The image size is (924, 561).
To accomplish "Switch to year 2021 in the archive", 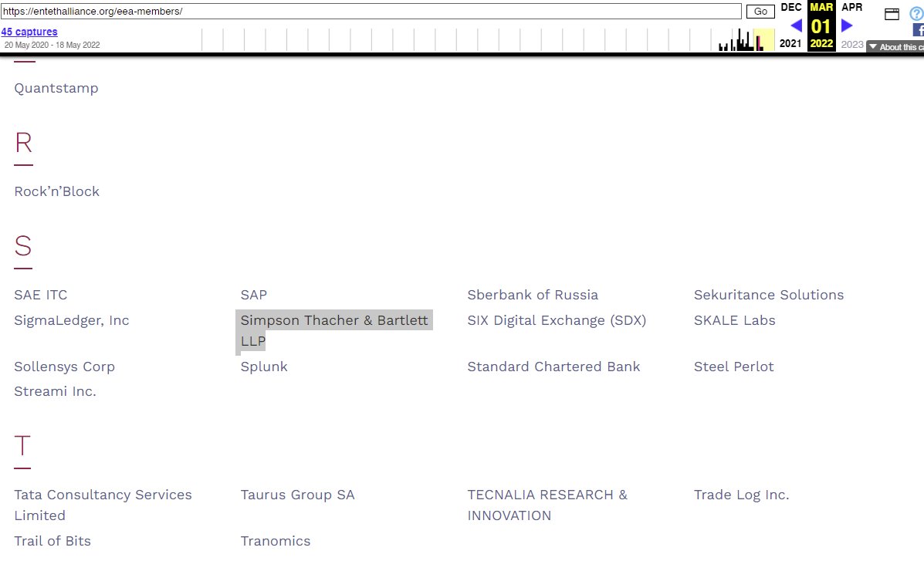I will pos(790,44).
